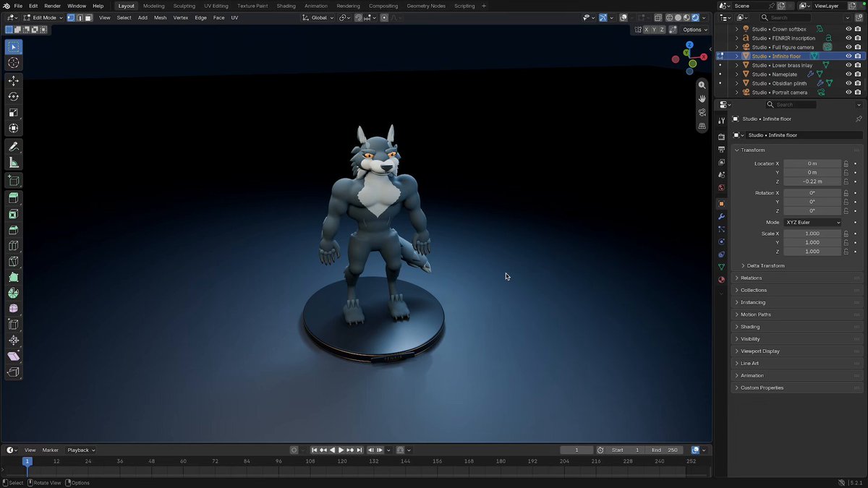Select the Loop Cut tool

coord(13,246)
